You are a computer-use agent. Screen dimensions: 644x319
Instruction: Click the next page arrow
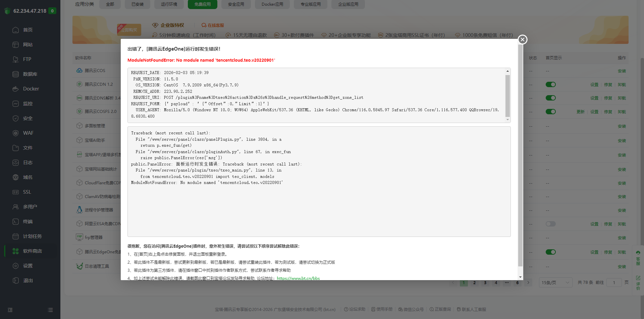pos(528,282)
